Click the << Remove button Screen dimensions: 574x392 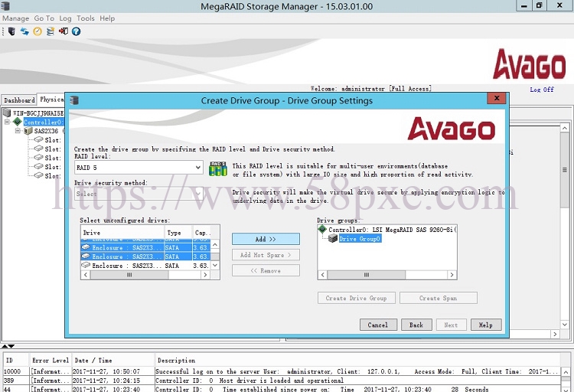pyautogui.click(x=266, y=270)
